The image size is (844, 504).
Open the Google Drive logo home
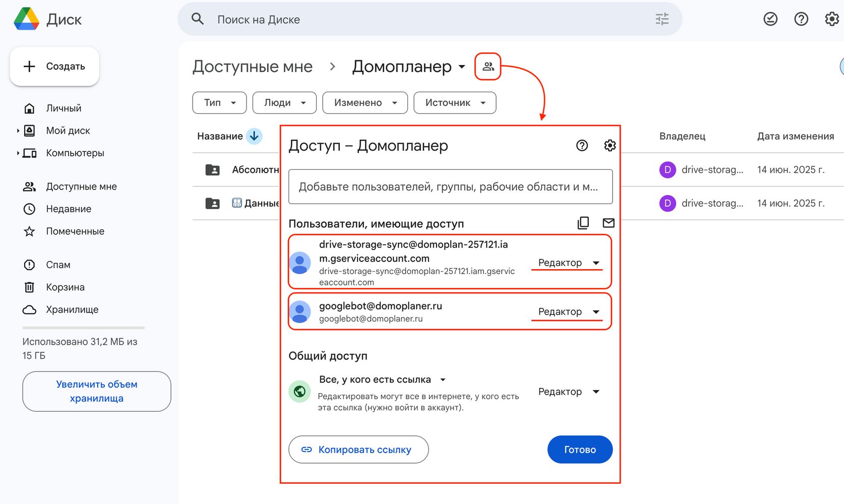[x=27, y=19]
